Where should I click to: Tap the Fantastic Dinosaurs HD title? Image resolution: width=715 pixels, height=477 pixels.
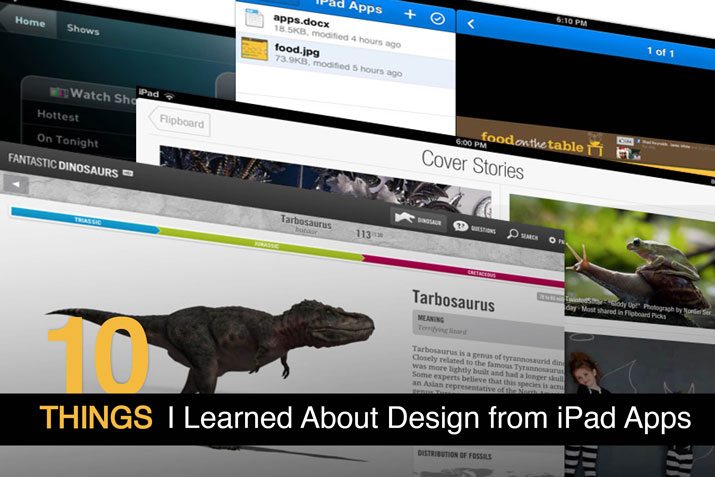coord(70,167)
